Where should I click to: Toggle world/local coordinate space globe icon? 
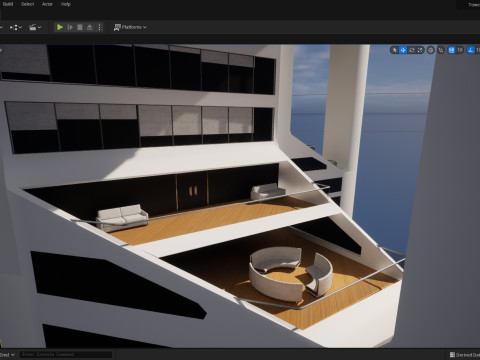431,50
